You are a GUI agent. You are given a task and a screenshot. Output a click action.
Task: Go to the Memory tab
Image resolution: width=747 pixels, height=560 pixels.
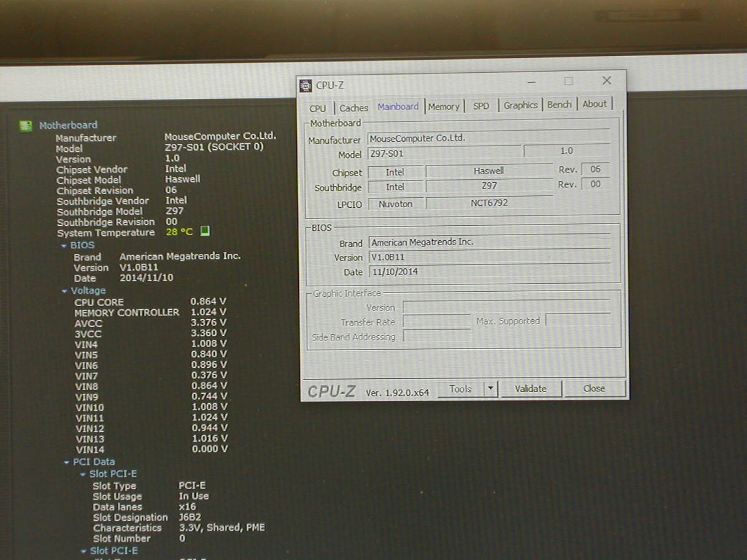pos(444,106)
